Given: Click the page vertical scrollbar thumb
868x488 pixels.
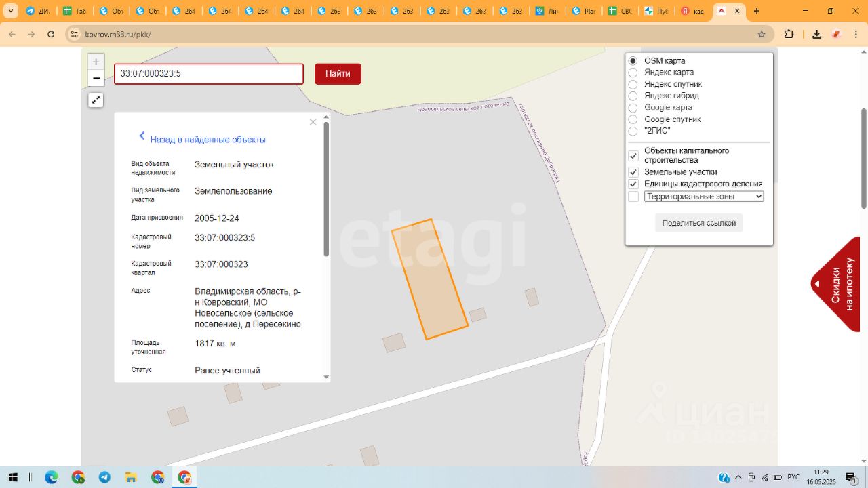Looking at the screenshot, I should pyautogui.click(x=863, y=158).
